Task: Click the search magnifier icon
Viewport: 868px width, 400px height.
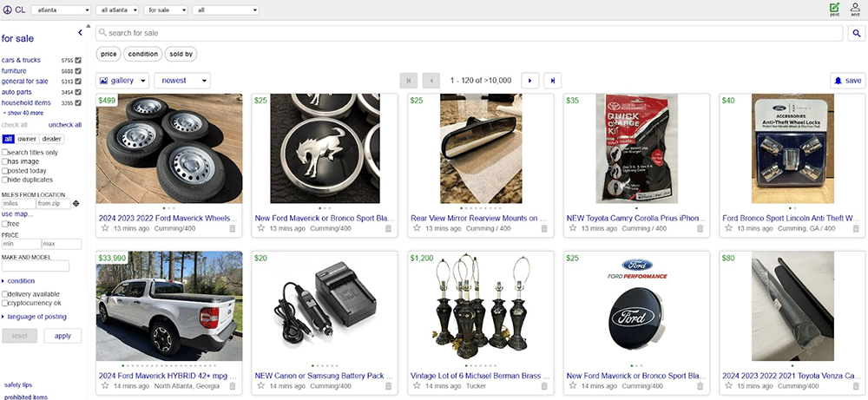Action: click(x=856, y=33)
